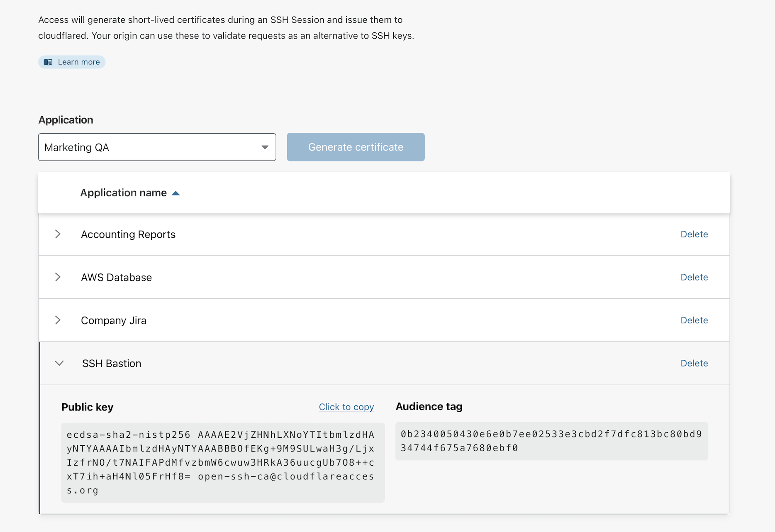775x532 pixels.
Task: Delete the AWS Database certificate
Action: (x=694, y=277)
